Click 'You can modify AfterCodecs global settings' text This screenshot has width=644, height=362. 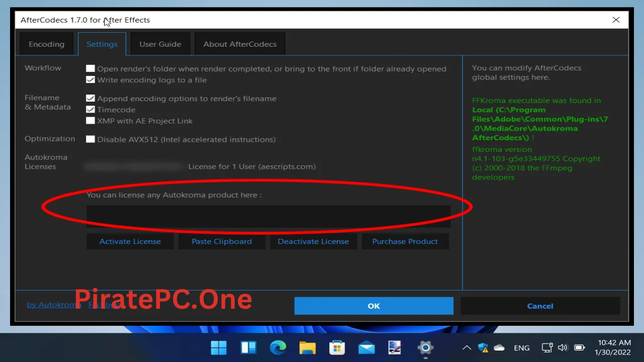pyautogui.click(x=526, y=72)
